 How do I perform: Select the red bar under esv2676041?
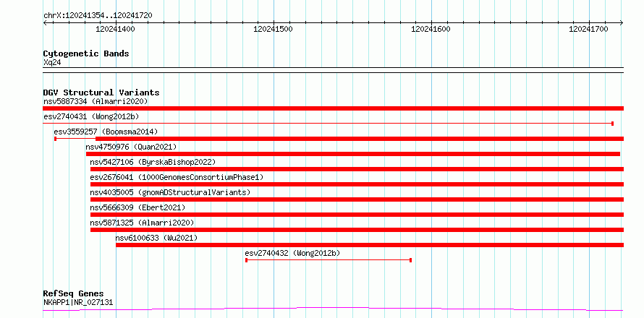tap(357, 184)
